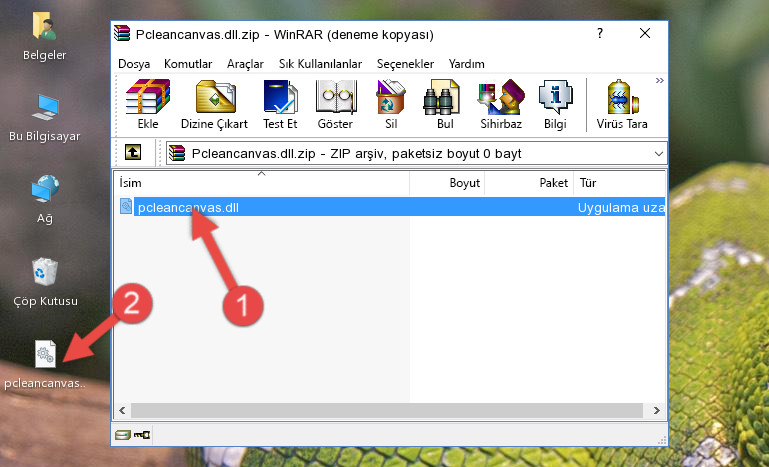Open the Komutlar menu
The height and width of the screenshot is (467, 769).
[188, 64]
